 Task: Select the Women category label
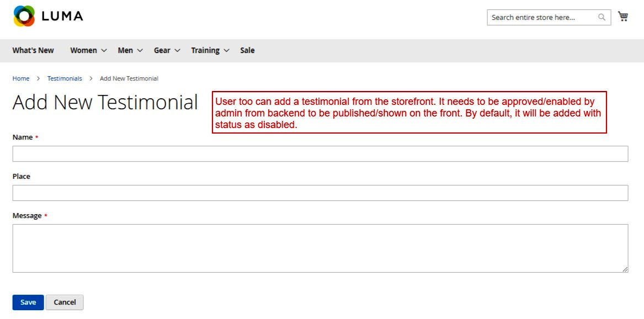click(x=83, y=50)
